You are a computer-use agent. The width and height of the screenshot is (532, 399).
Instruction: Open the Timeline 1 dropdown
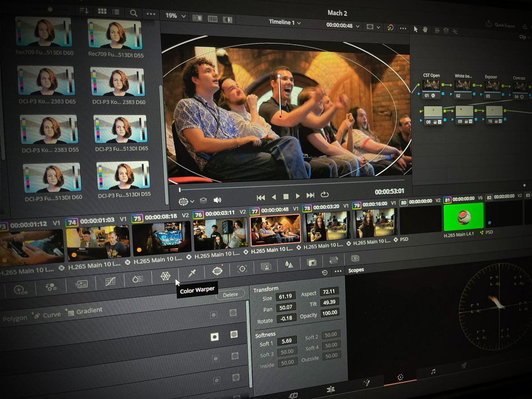click(x=285, y=22)
